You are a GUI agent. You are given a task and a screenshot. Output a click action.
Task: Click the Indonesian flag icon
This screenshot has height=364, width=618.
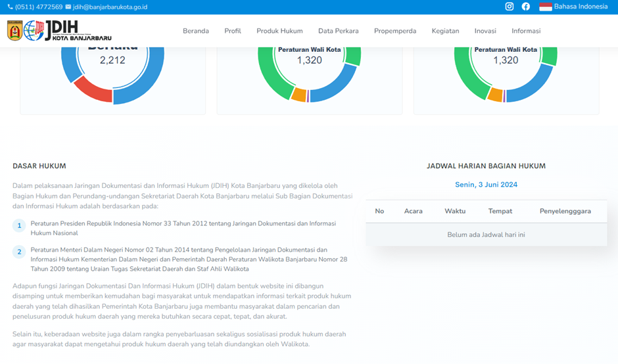pos(545,7)
